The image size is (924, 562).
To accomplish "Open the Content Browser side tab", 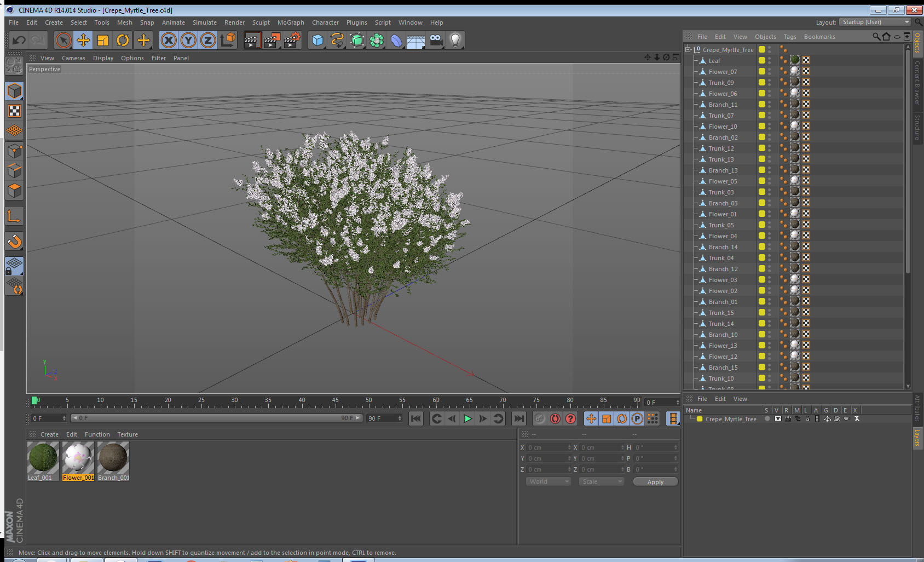I will 917,82.
